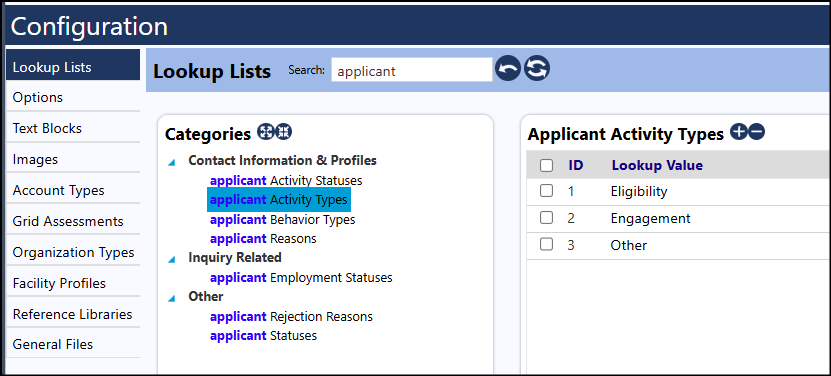831x376 pixels.
Task: Remove selected Applicant Activity Type
Action: coord(756,132)
